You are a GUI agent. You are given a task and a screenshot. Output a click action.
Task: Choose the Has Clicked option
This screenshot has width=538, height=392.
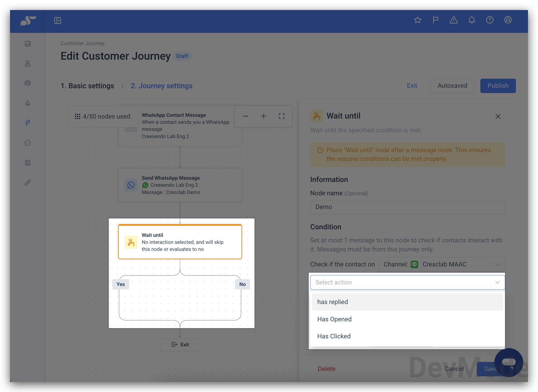click(408, 336)
